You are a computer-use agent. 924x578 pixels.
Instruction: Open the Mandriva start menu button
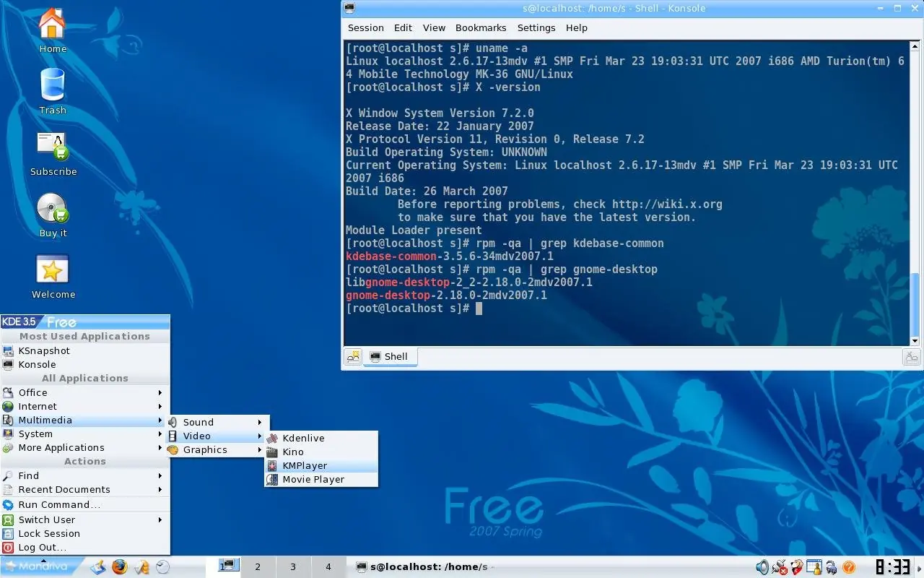[x=42, y=566]
